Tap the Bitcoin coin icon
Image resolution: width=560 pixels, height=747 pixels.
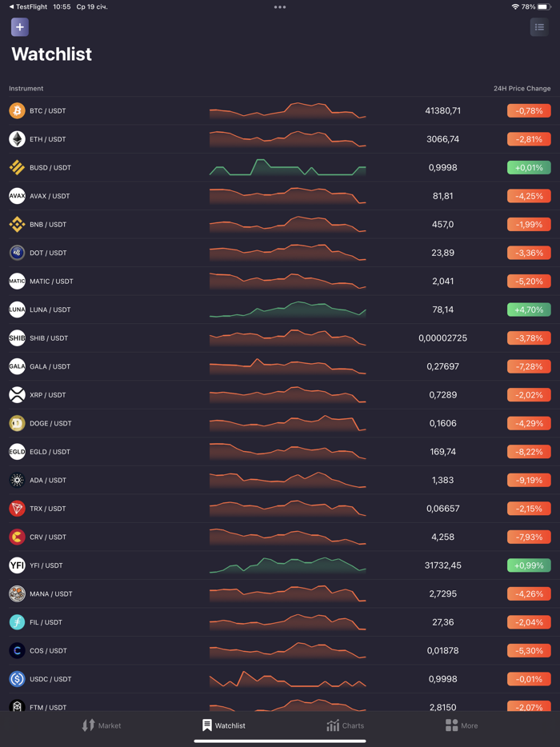pyautogui.click(x=17, y=110)
